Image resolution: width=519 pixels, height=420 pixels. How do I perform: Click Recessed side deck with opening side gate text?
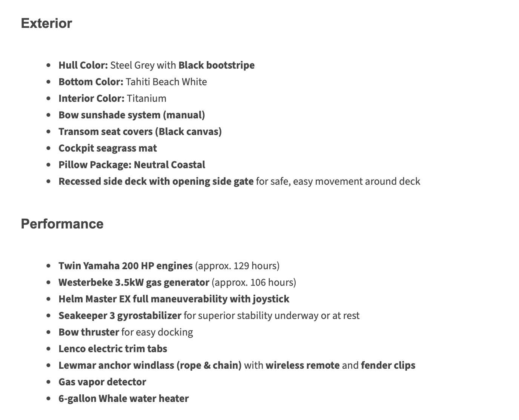pyautogui.click(x=156, y=181)
